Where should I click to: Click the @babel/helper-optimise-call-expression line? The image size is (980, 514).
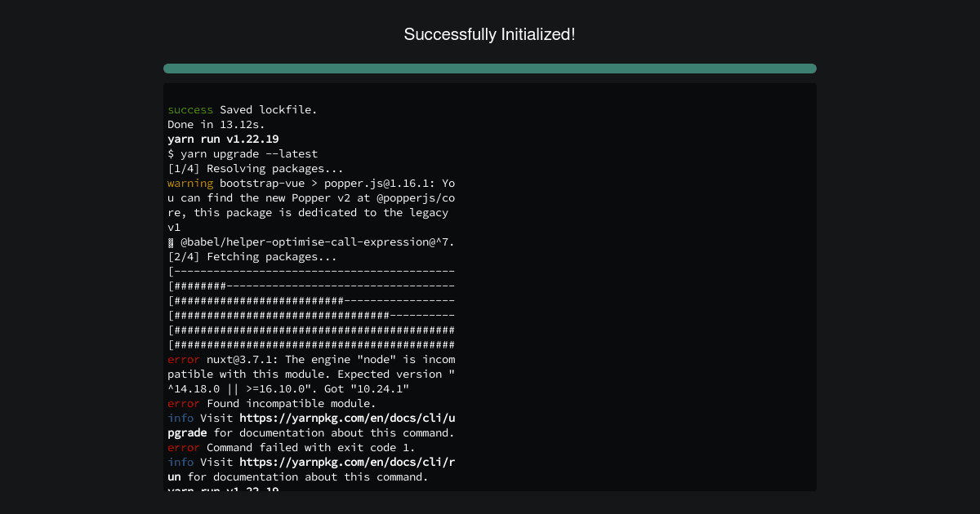tap(311, 241)
